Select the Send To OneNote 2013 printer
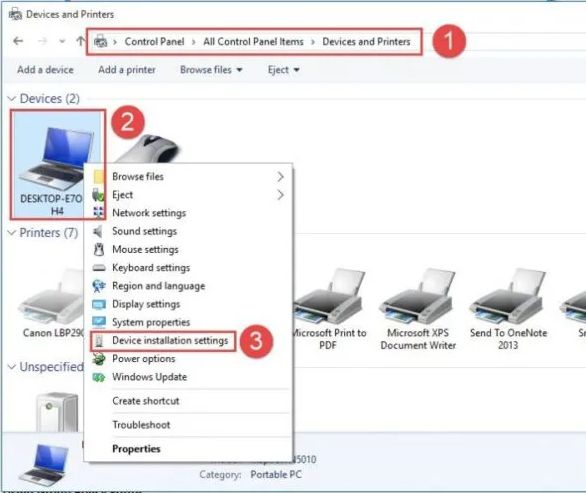The height and width of the screenshot is (493, 586). (508, 309)
